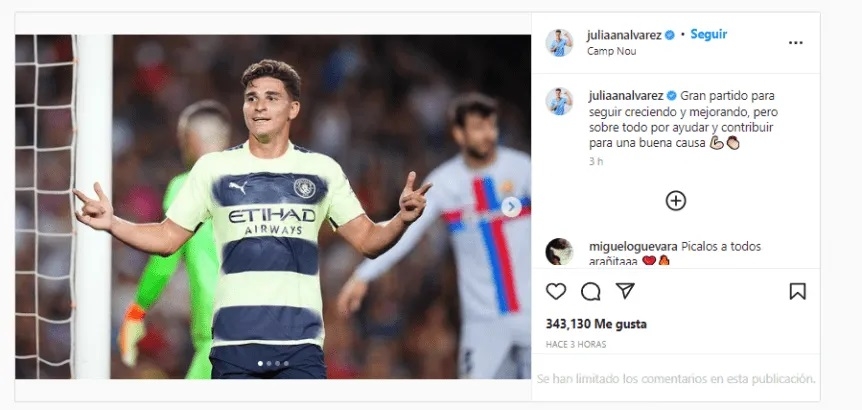Share post via paper plane icon
Screen dimensions: 862x410
coord(625,291)
